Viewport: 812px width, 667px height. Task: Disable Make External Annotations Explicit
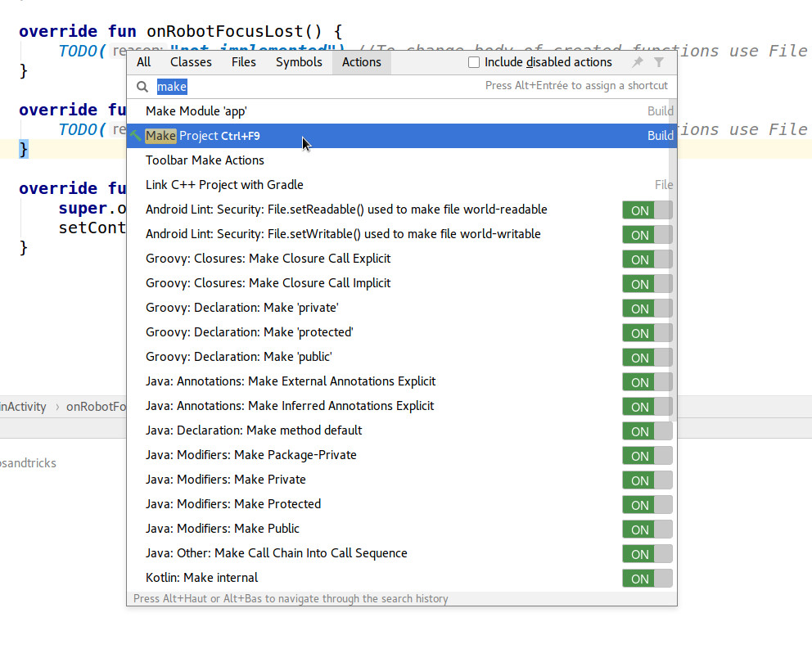click(x=647, y=382)
